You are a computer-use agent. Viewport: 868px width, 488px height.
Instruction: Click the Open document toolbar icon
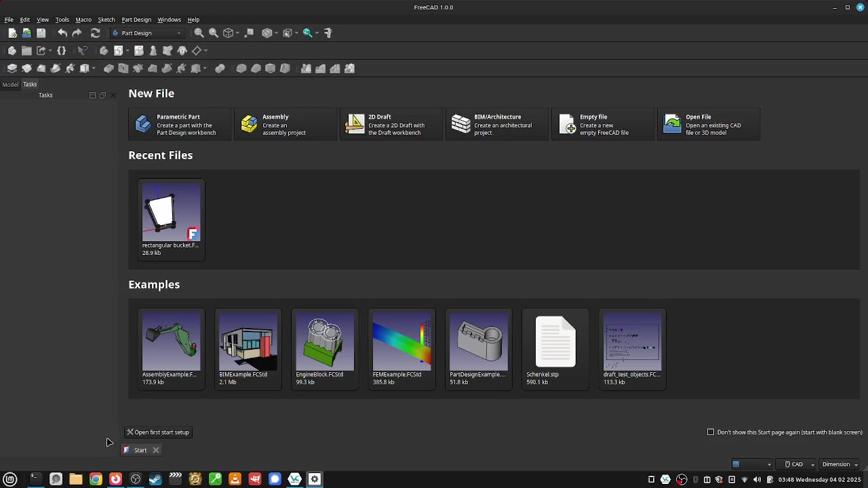point(26,33)
